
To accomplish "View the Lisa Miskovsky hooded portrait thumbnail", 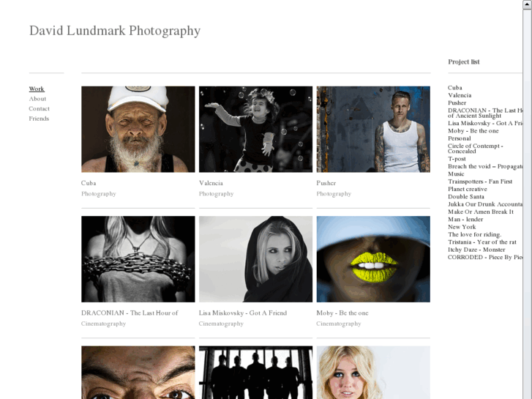I will click(255, 259).
